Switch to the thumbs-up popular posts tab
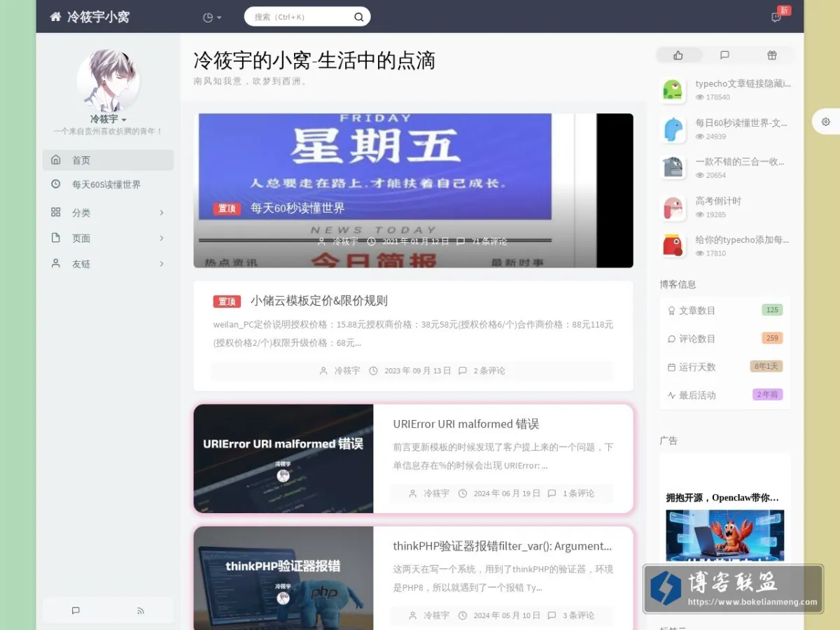The width and height of the screenshot is (840, 630). (x=678, y=55)
